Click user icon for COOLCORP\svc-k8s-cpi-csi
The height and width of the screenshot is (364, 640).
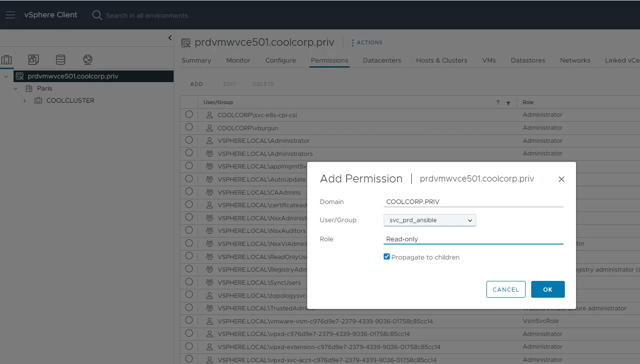tap(210, 115)
